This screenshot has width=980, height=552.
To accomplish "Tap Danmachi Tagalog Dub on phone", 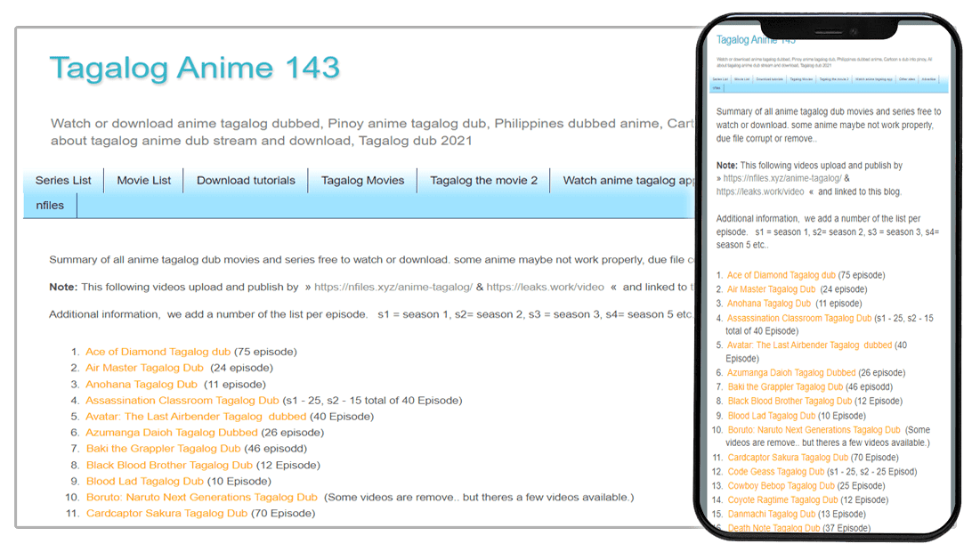I will click(x=771, y=514).
